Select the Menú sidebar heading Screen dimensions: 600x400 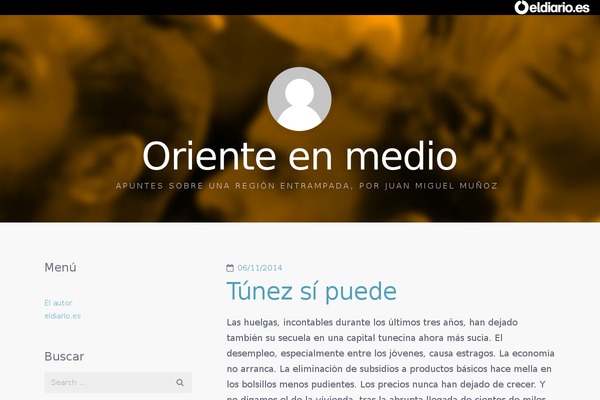(60, 267)
